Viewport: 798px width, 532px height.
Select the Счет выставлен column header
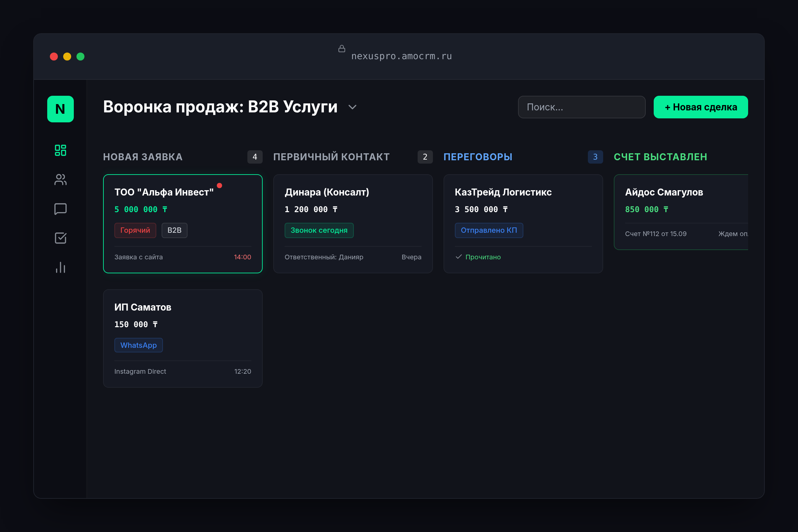click(x=660, y=157)
